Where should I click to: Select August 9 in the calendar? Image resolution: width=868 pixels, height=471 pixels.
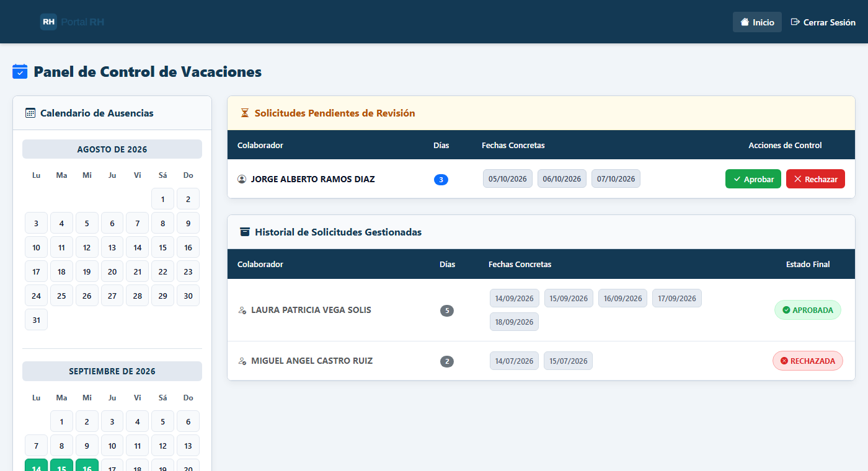coord(188,223)
